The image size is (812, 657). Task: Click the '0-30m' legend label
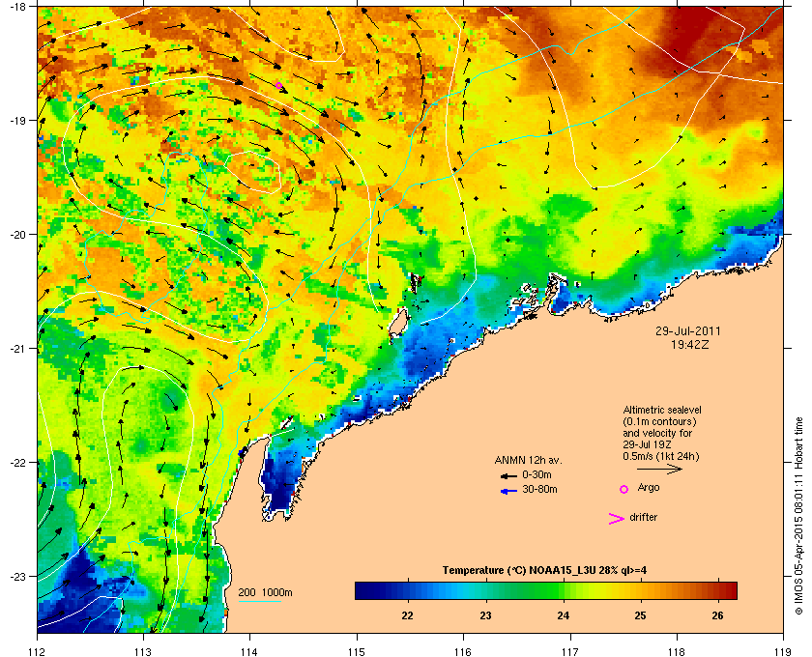pyautogui.click(x=536, y=474)
